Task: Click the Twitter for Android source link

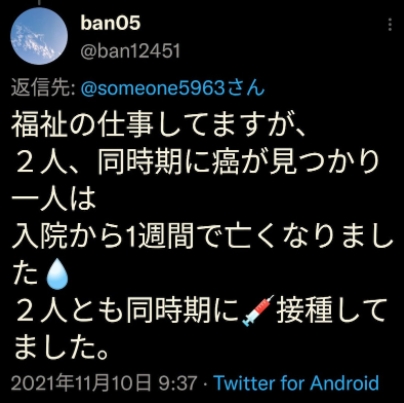Action: [296, 383]
